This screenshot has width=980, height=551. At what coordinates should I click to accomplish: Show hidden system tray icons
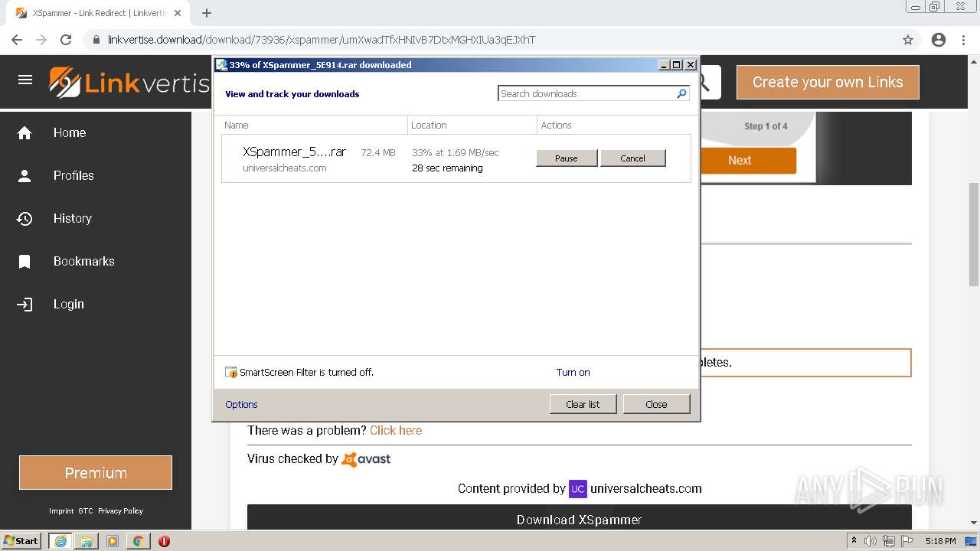tap(854, 541)
